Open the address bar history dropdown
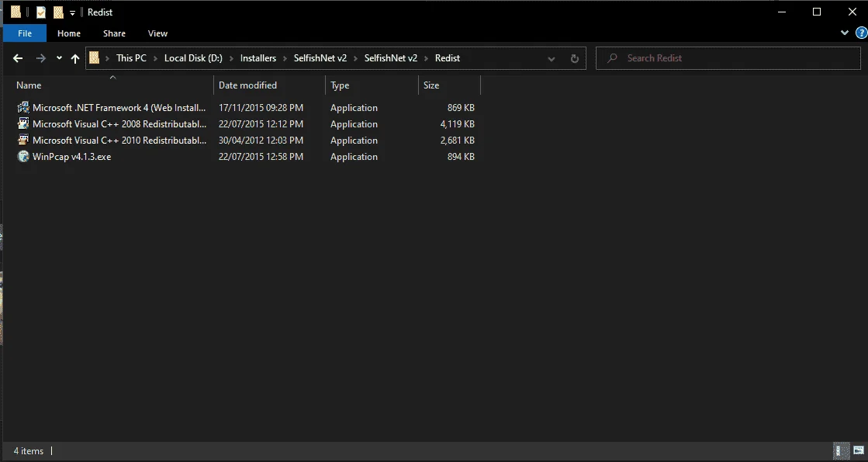 [x=552, y=59]
